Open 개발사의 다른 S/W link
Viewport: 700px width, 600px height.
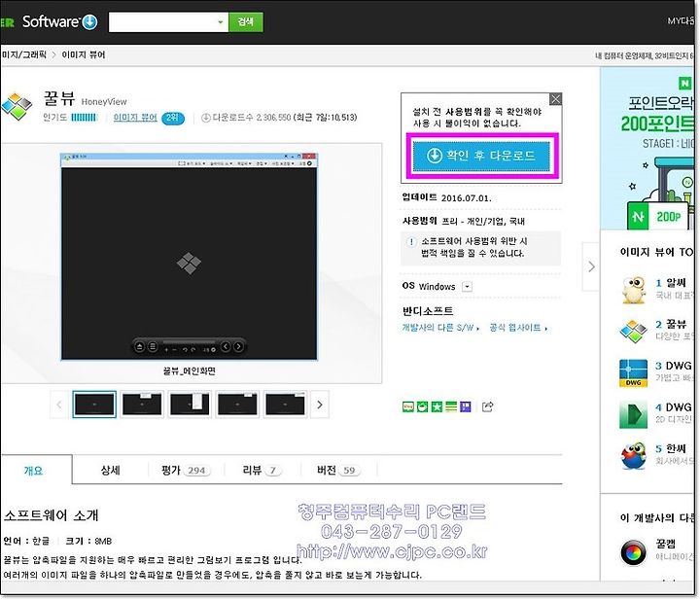pos(440,328)
